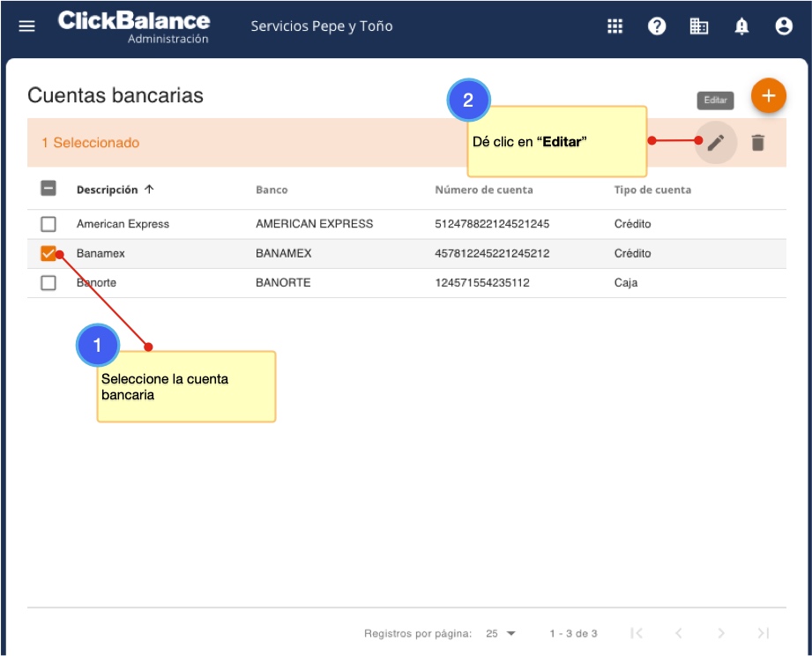Add a new bank account with plus button
The image size is (812, 656).
click(768, 95)
